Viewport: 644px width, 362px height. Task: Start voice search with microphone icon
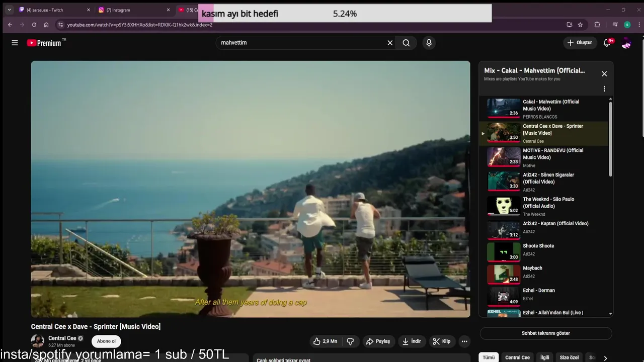[x=429, y=43]
